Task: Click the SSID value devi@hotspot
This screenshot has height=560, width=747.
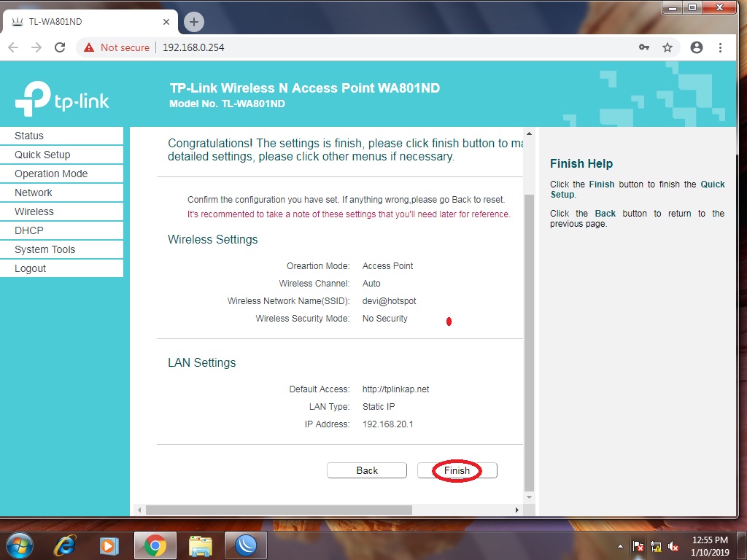Action: point(390,301)
